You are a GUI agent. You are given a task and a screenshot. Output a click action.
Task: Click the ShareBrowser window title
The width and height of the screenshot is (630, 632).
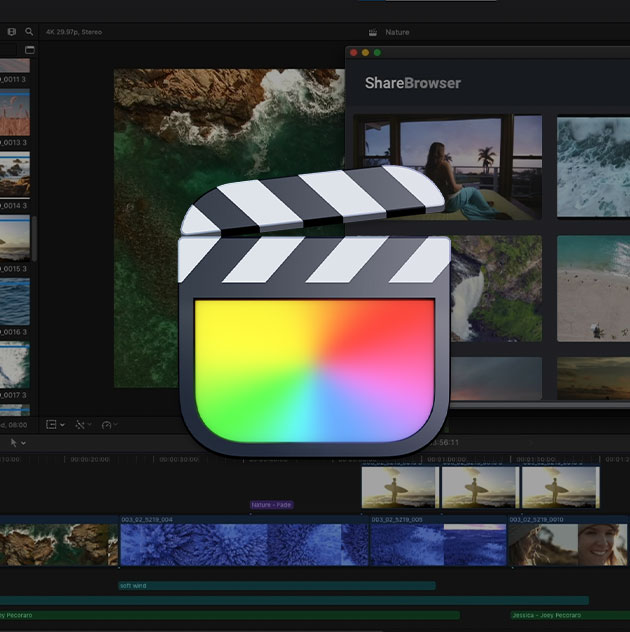click(413, 83)
